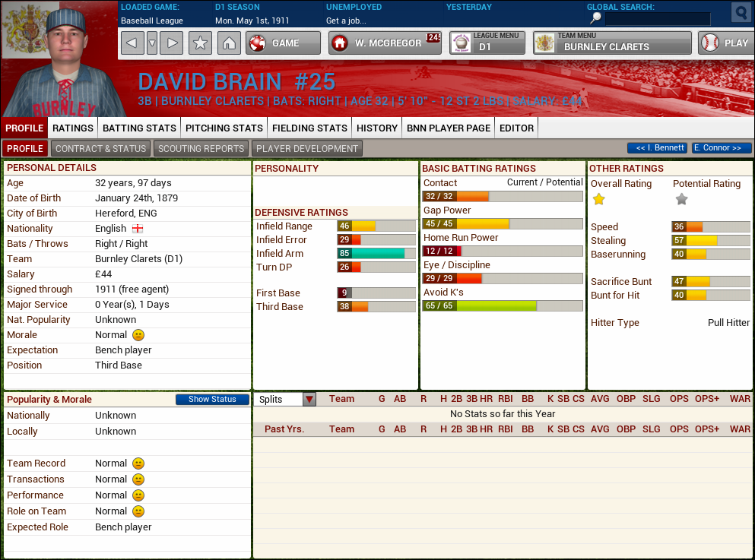Go to the home screen icon
The width and height of the screenshot is (755, 560).
tap(228, 43)
